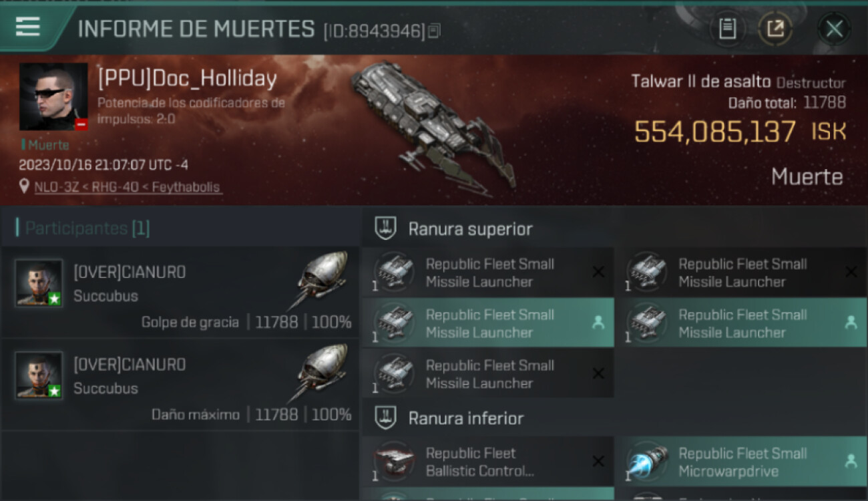Click the Republic Fleet Small Microwarpdrive module
The width and height of the screenshot is (868, 501).
pyautogui.click(x=740, y=462)
